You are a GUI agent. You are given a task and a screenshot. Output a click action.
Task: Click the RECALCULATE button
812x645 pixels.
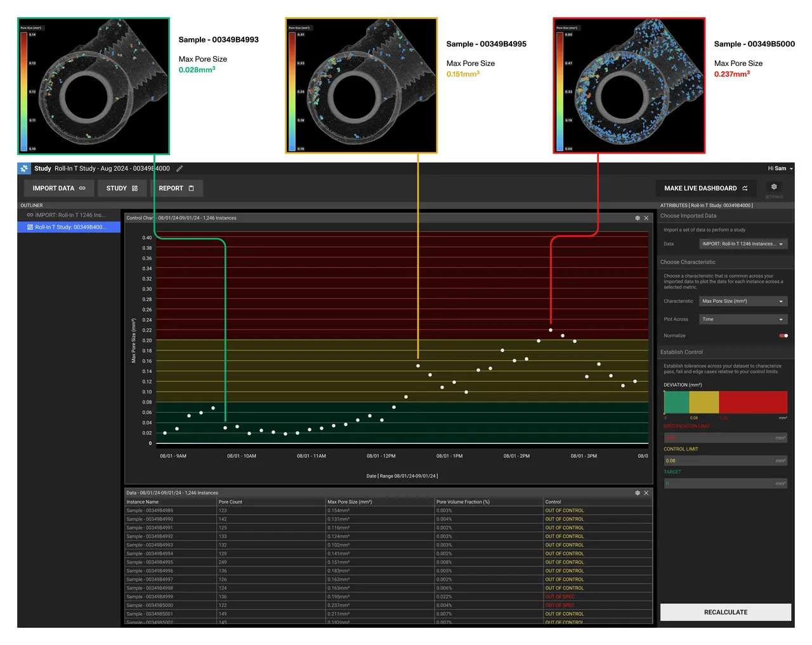pos(726,613)
